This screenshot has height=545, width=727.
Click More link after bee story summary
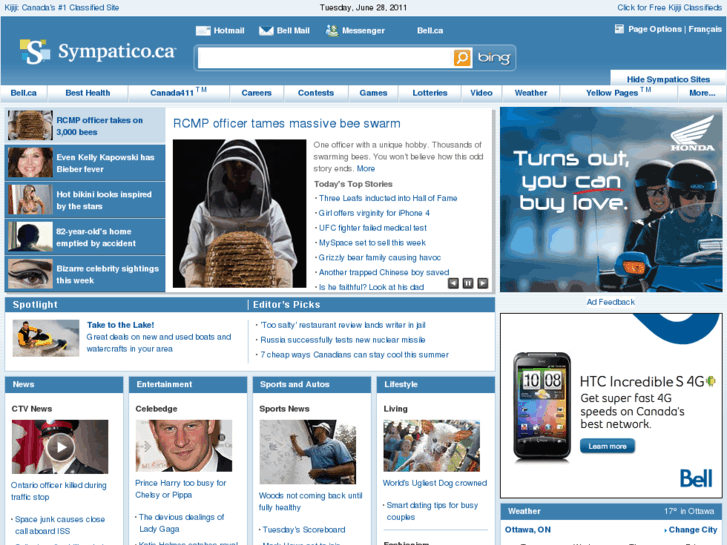pyautogui.click(x=365, y=169)
